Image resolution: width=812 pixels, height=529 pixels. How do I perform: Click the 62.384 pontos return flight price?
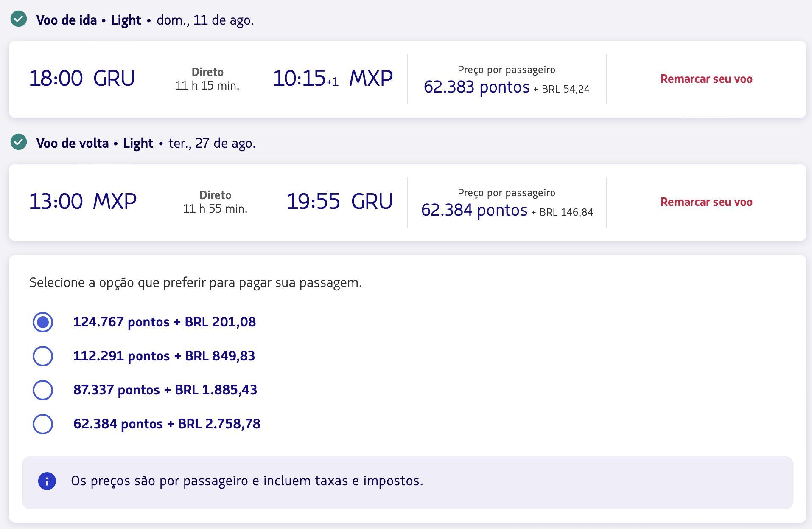(x=474, y=210)
